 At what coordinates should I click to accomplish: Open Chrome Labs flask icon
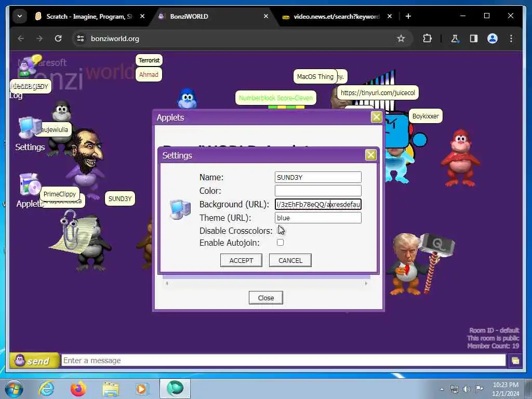(455, 38)
